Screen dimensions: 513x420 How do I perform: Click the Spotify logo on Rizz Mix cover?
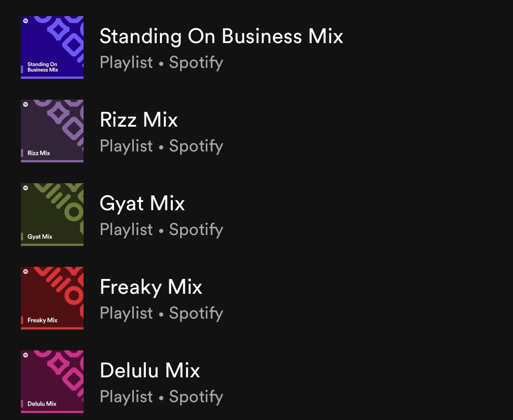tap(26, 104)
